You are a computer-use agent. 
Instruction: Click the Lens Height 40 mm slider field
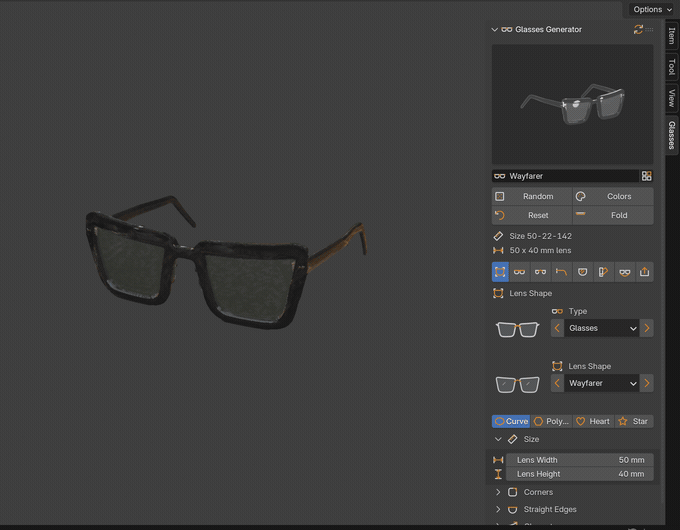tap(579, 474)
